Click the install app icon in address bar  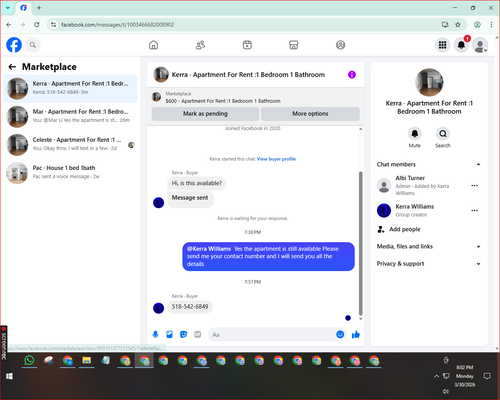click(x=445, y=25)
